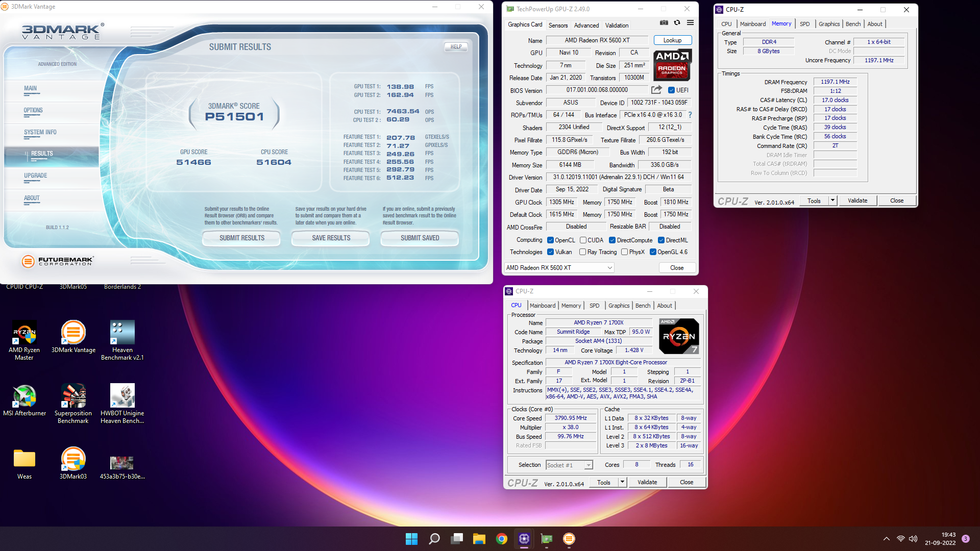Viewport: 980px width, 551px height.
Task: Open the network/Wi-Fi tray icon
Action: coord(900,539)
